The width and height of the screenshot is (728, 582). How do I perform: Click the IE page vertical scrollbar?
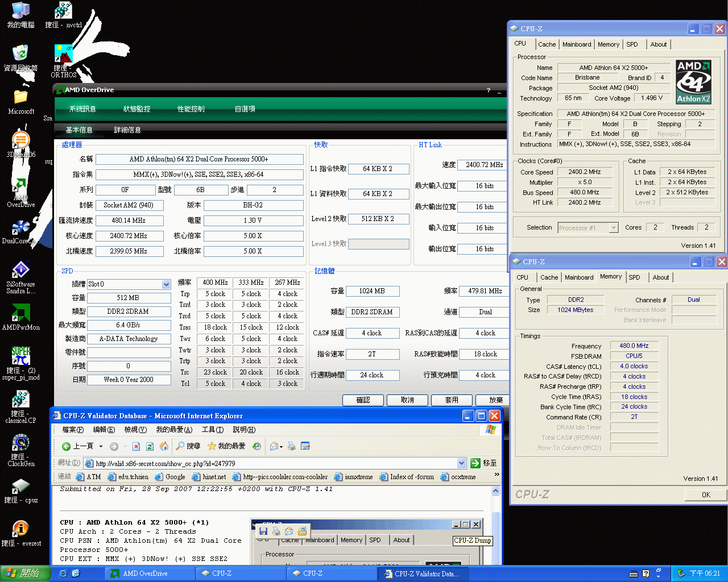[495, 526]
